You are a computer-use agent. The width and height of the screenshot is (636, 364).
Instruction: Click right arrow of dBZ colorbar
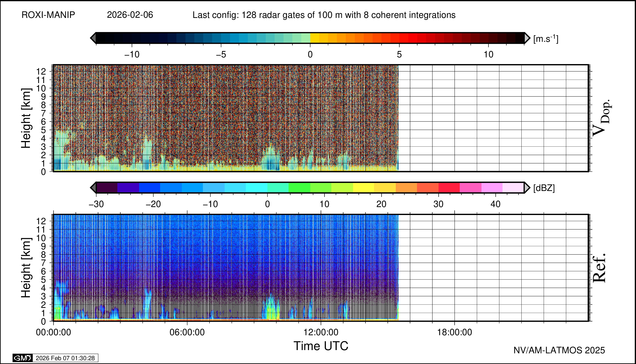tap(527, 188)
